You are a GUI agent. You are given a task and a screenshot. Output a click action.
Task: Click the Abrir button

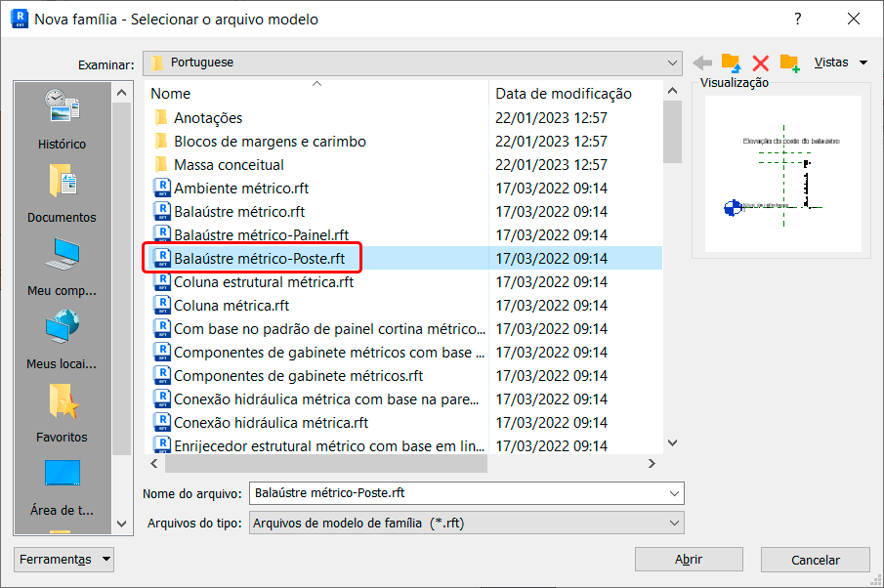689,560
